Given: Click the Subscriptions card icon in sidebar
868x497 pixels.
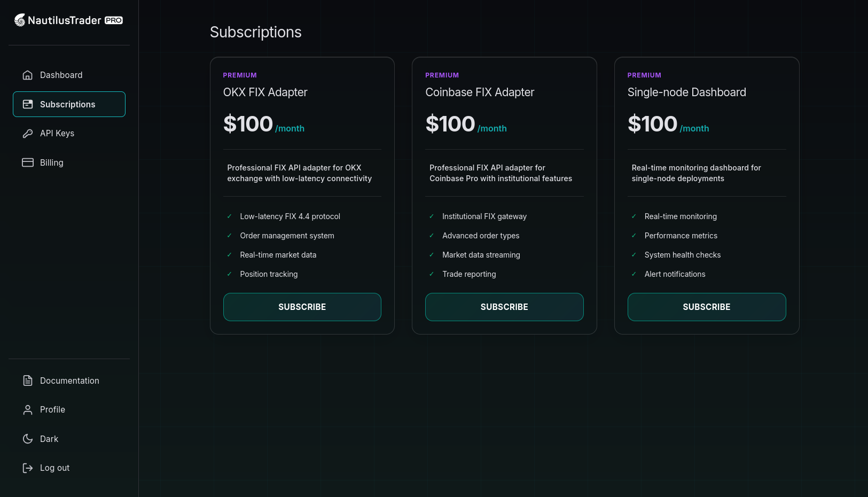Looking at the screenshot, I should pyautogui.click(x=28, y=104).
